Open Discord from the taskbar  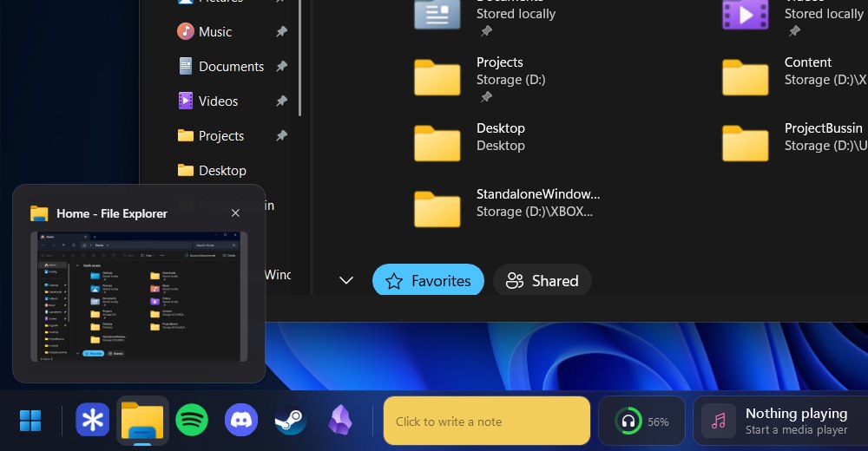pos(241,421)
